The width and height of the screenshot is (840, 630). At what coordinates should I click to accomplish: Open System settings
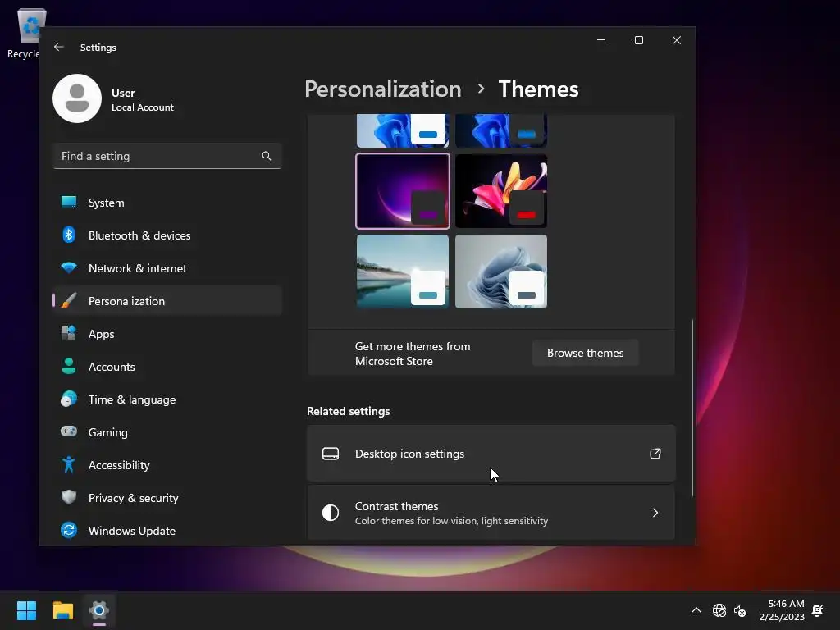pos(167,203)
